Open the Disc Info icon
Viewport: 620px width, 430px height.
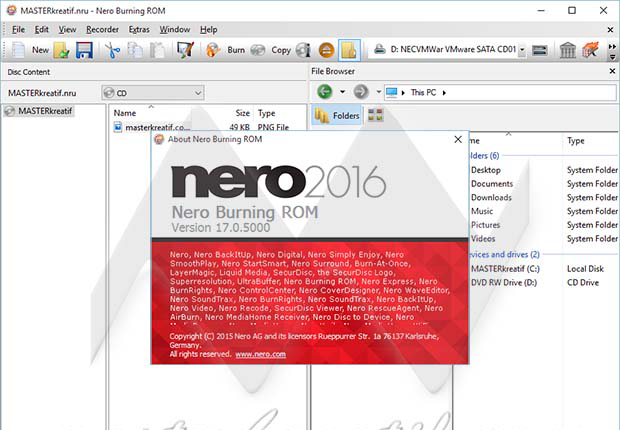(x=303, y=50)
